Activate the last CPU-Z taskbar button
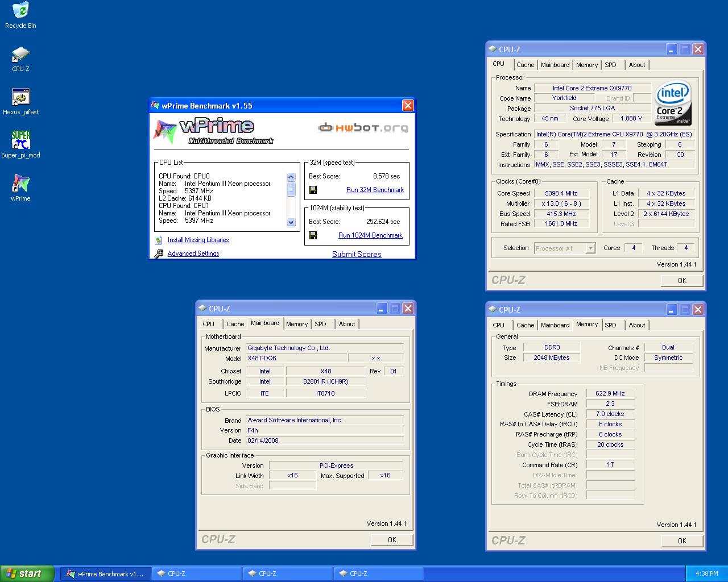728x582 pixels. click(378, 574)
